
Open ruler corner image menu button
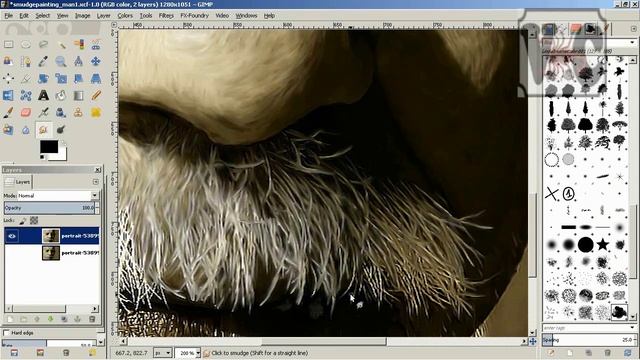[114, 25]
